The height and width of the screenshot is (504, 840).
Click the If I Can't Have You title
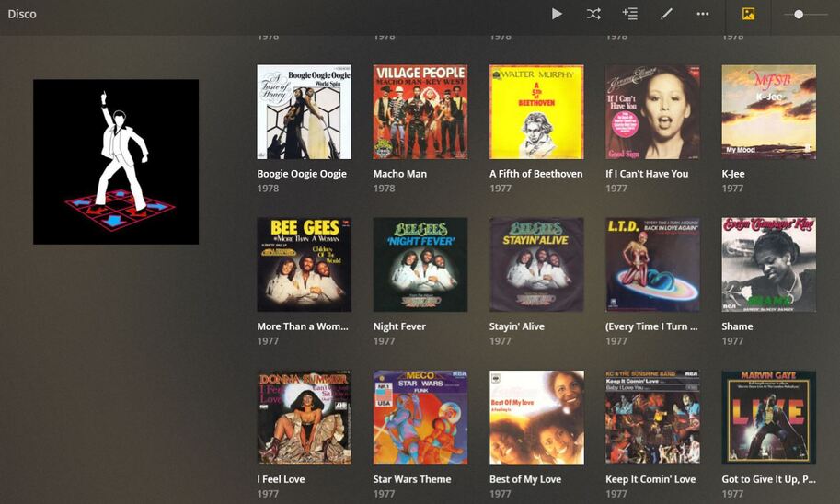pos(647,174)
